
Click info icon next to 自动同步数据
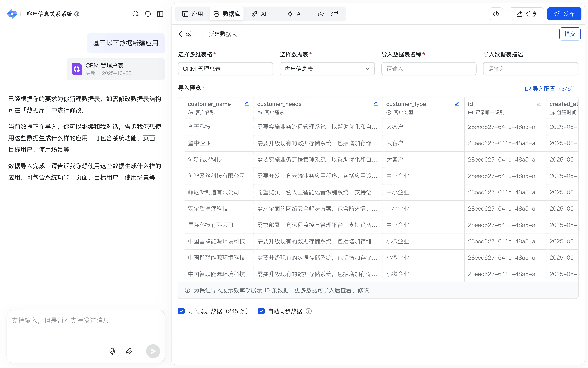(x=309, y=311)
